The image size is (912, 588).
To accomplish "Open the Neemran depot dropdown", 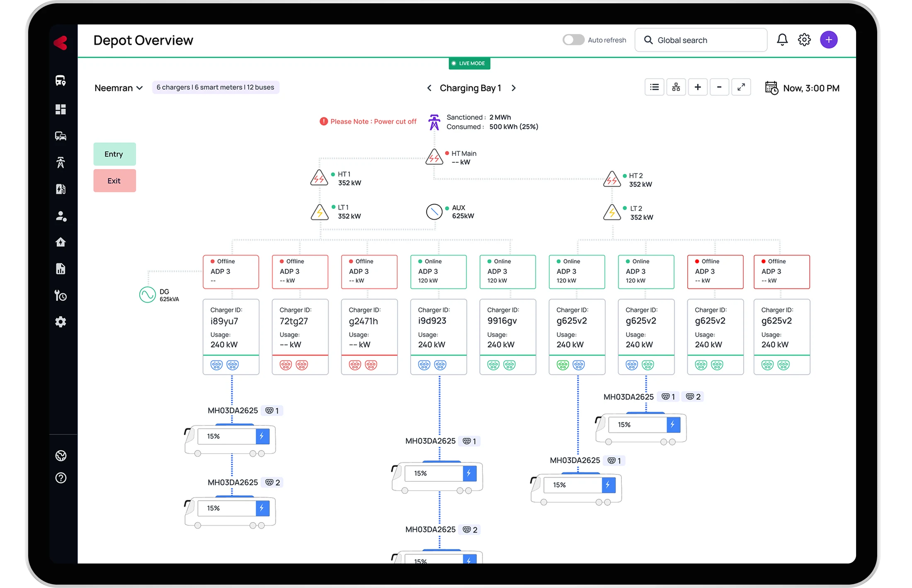I will tap(119, 88).
